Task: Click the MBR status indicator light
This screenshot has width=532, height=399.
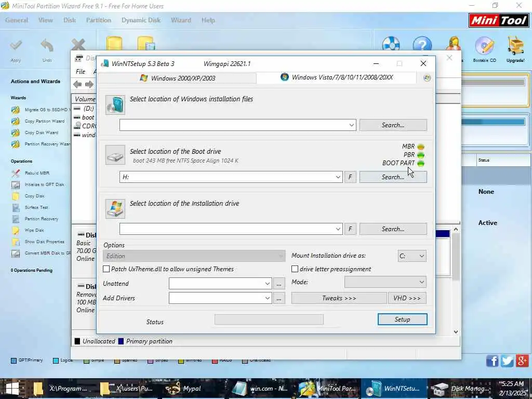Action: (421, 147)
